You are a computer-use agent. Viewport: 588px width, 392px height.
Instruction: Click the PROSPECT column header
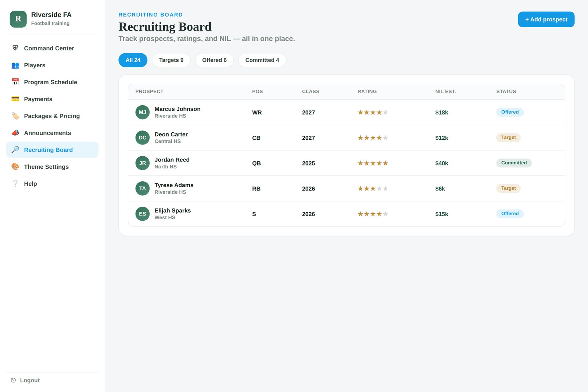point(149,92)
